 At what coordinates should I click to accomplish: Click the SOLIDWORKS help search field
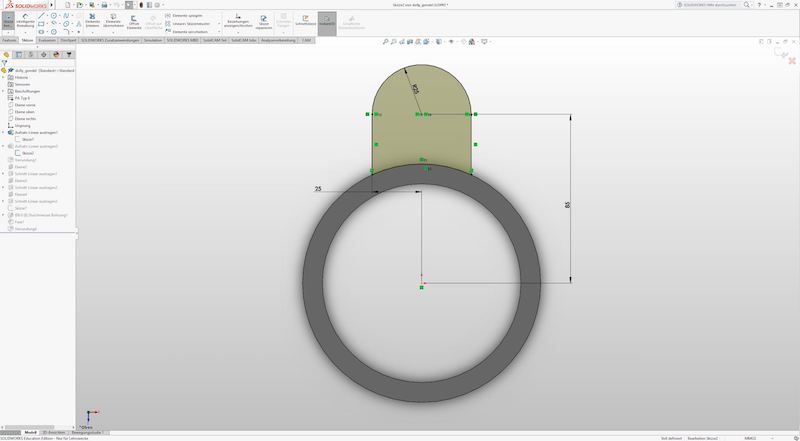tap(710, 5)
